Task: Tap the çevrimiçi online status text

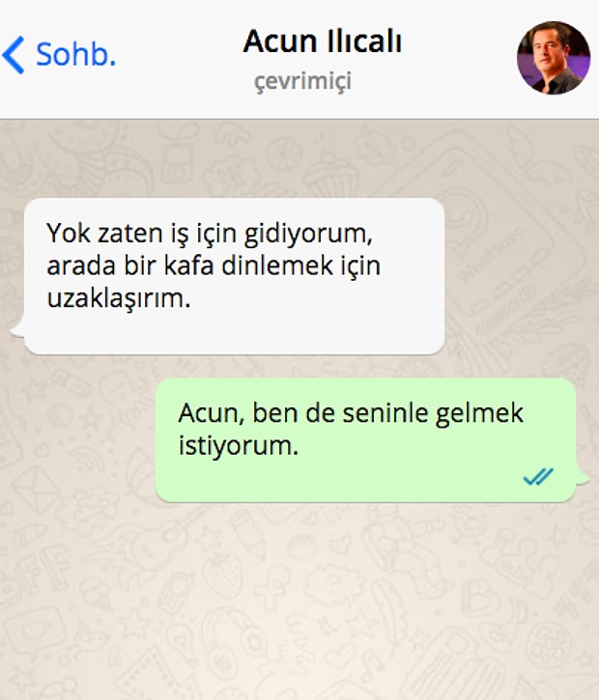Action: pos(302,82)
